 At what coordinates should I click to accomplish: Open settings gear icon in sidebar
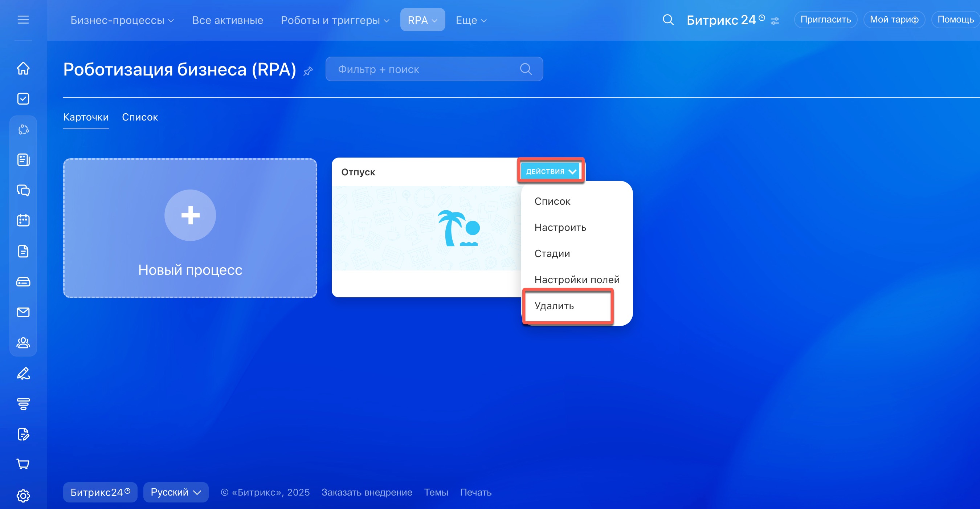click(x=23, y=495)
